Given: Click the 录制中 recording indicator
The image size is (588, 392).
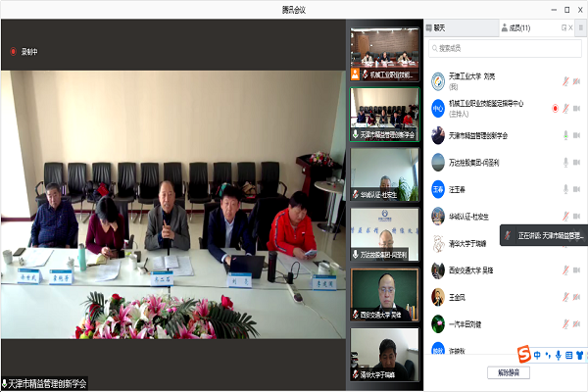Looking at the screenshot, I should click(x=24, y=52).
